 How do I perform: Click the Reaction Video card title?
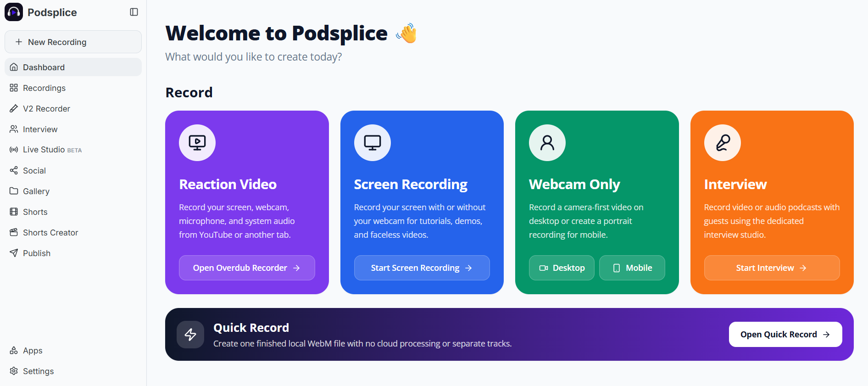click(228, 184)
